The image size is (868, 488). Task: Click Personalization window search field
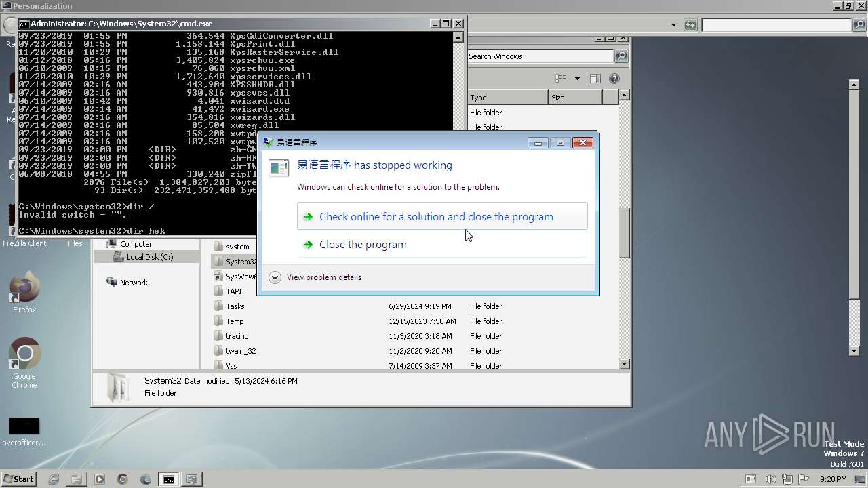click(776, 25)
